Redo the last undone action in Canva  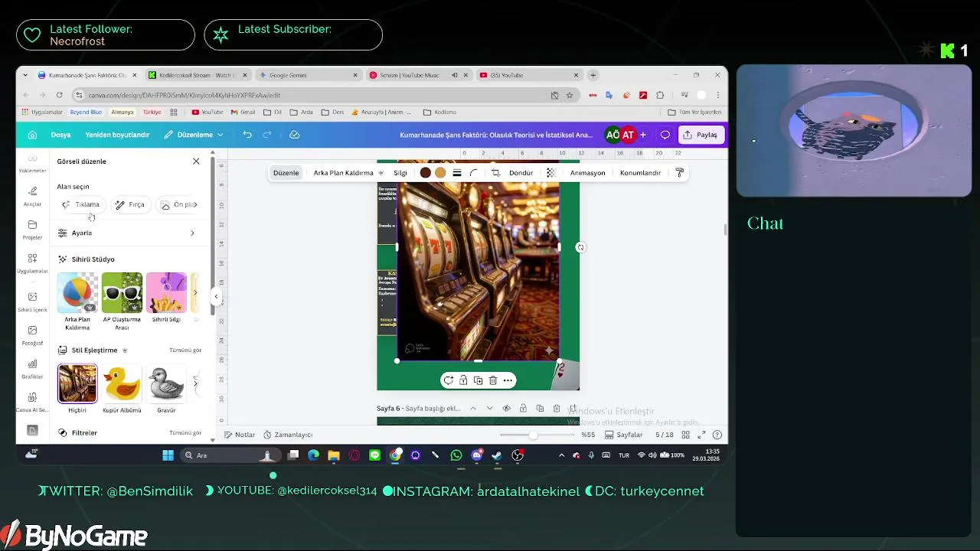267,135
